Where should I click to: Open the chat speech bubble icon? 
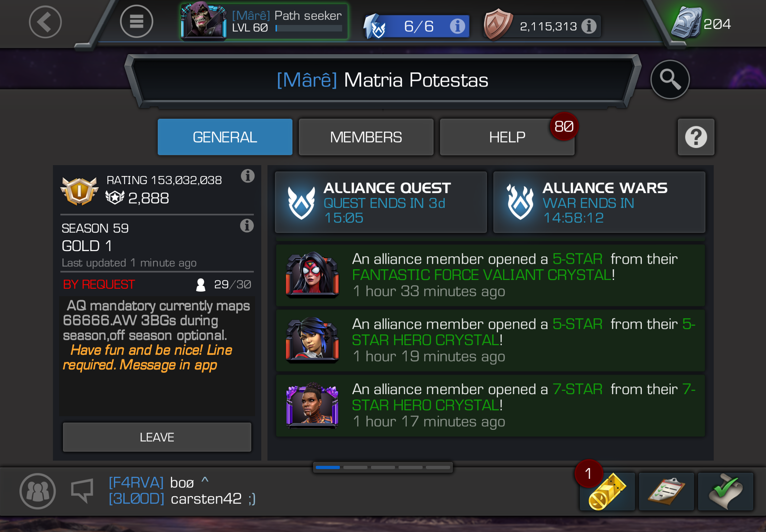point(82,491)
